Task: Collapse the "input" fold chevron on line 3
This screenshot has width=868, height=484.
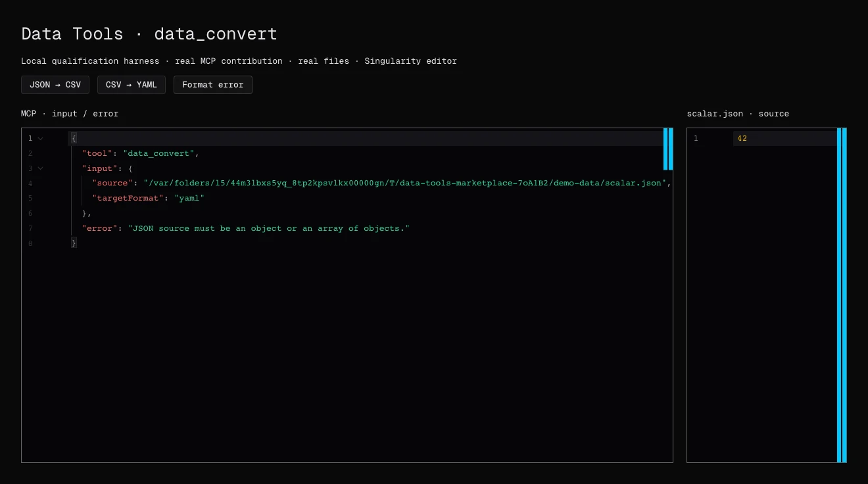Action: [41, 168]
